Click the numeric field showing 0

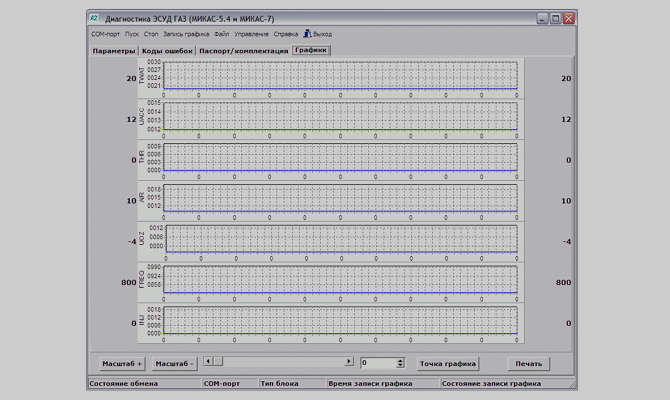378,363
